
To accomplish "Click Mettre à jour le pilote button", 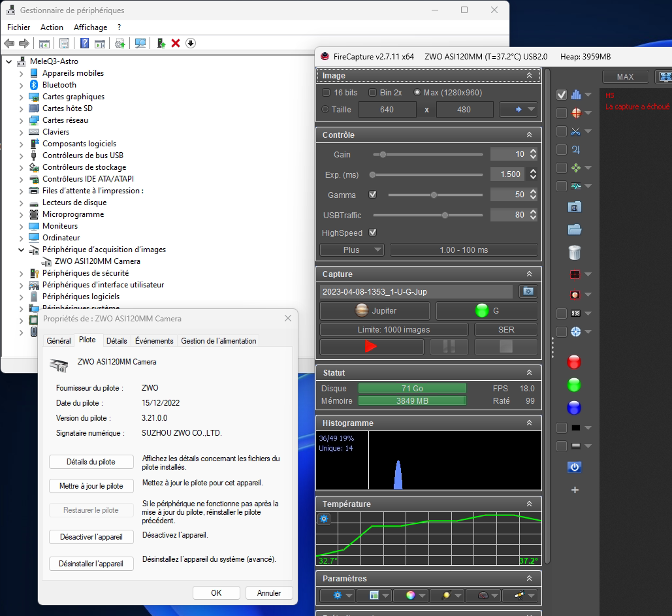I will click(x=91, y=486).
